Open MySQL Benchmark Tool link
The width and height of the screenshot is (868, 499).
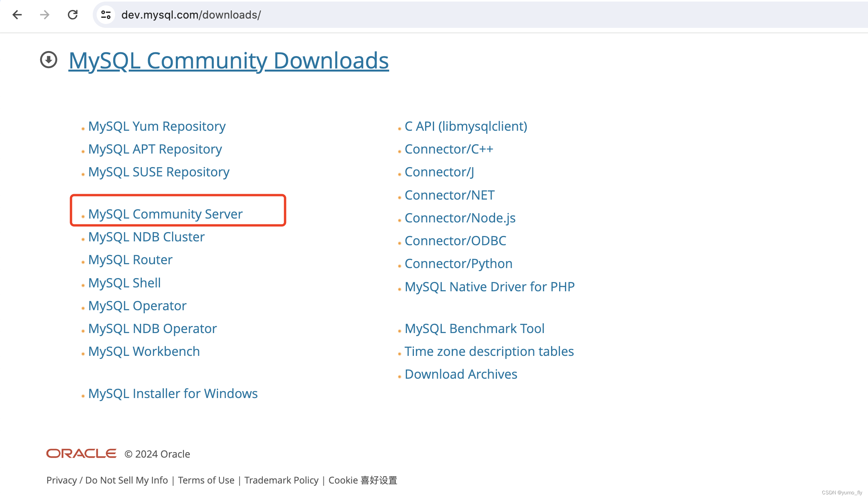click(x=475, y=328)
